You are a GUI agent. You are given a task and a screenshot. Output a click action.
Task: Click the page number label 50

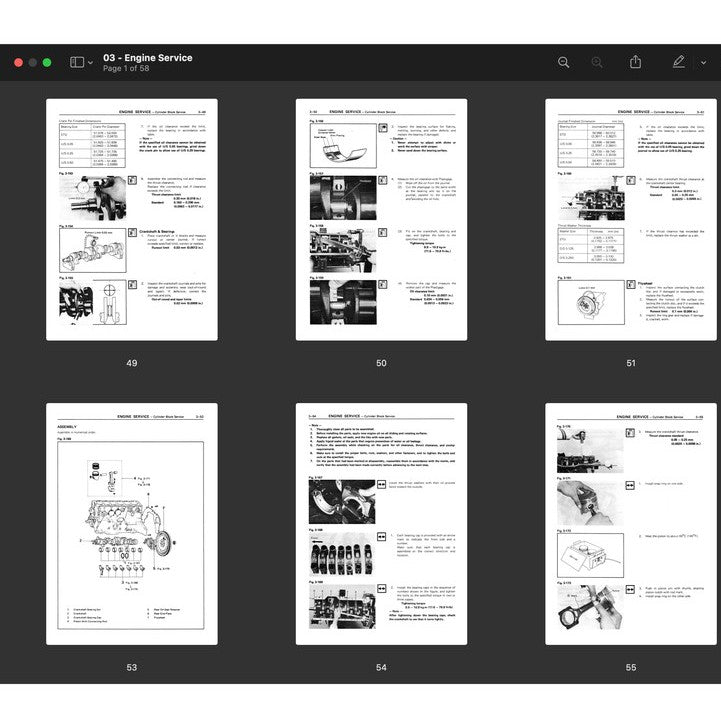[x=381, y=363]
